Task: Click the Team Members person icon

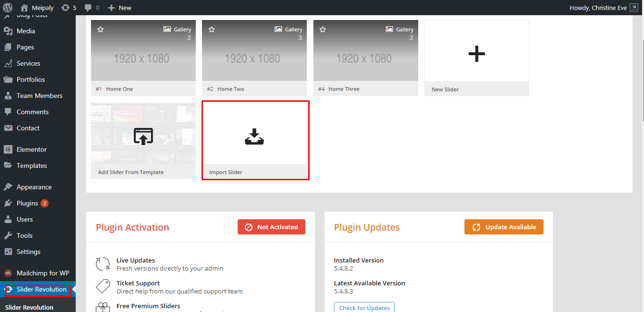Action: tap(8, 96)
